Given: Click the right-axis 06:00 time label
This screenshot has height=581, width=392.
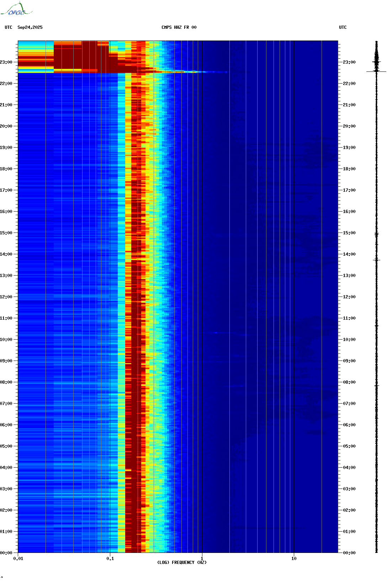Looking at the screenshot, I should point(349,425).
